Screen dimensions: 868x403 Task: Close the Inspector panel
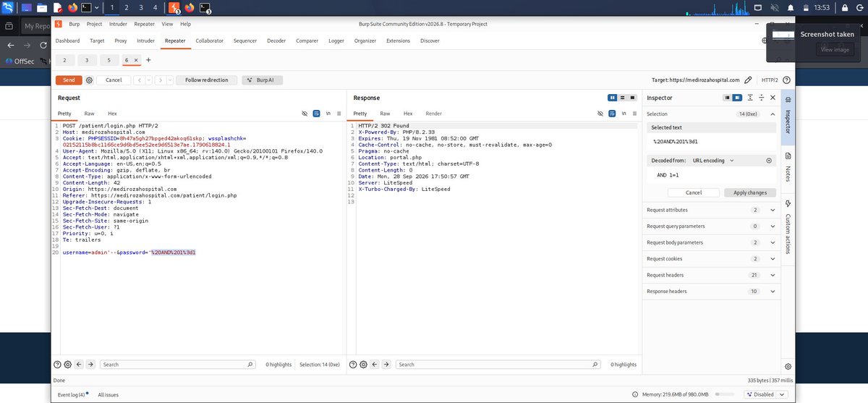click(x=773, y=98)
